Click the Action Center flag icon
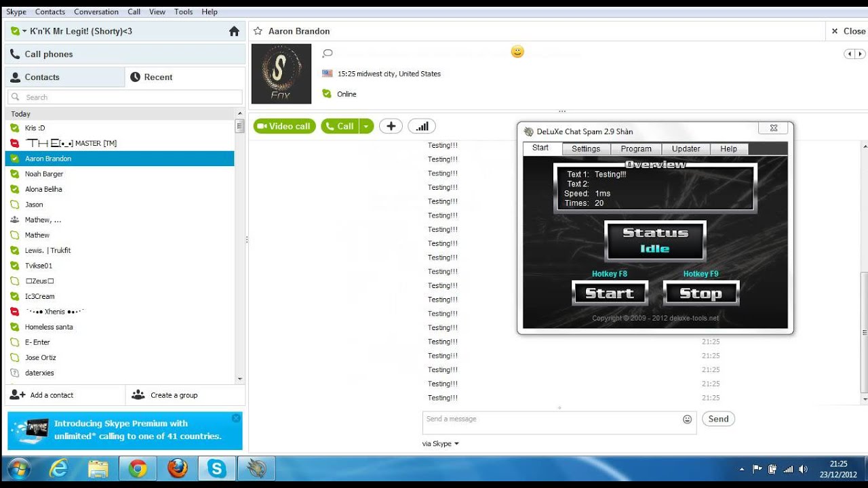 pyautogui.click(x=757, y=469)
